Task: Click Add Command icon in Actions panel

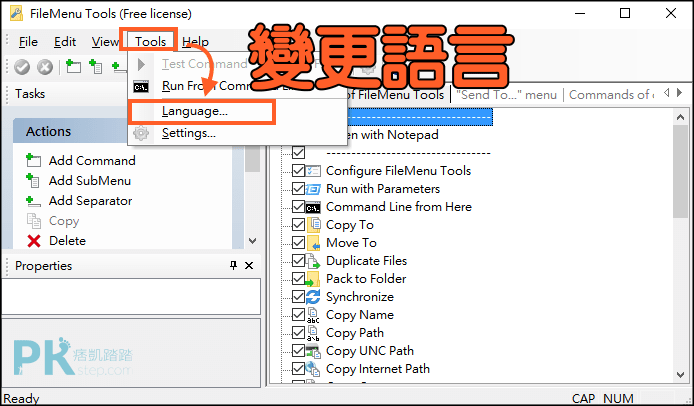Action: pyautogui.click(x=34, y=160)
